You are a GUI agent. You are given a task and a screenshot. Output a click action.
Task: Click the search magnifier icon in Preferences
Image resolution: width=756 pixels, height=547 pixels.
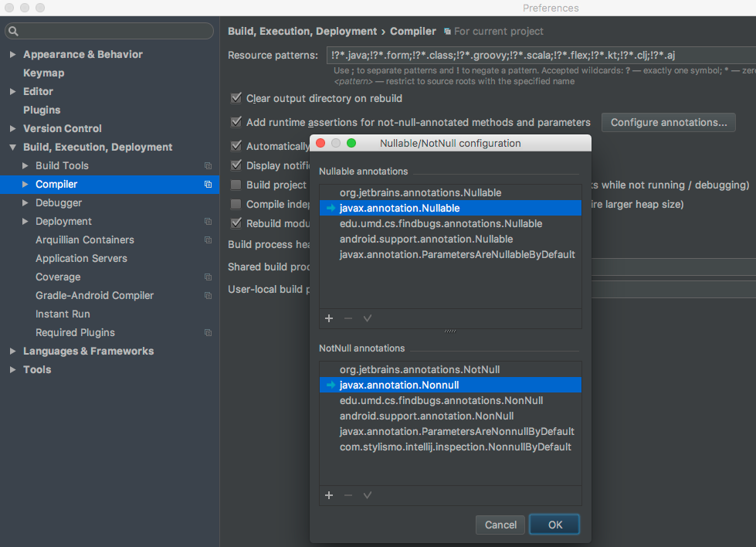tap(13, 32)
